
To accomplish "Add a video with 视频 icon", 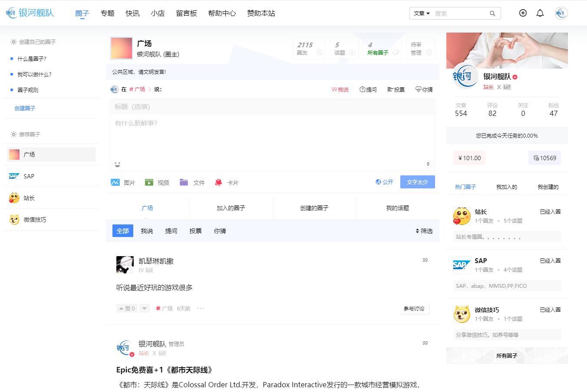I will point(157,183).
